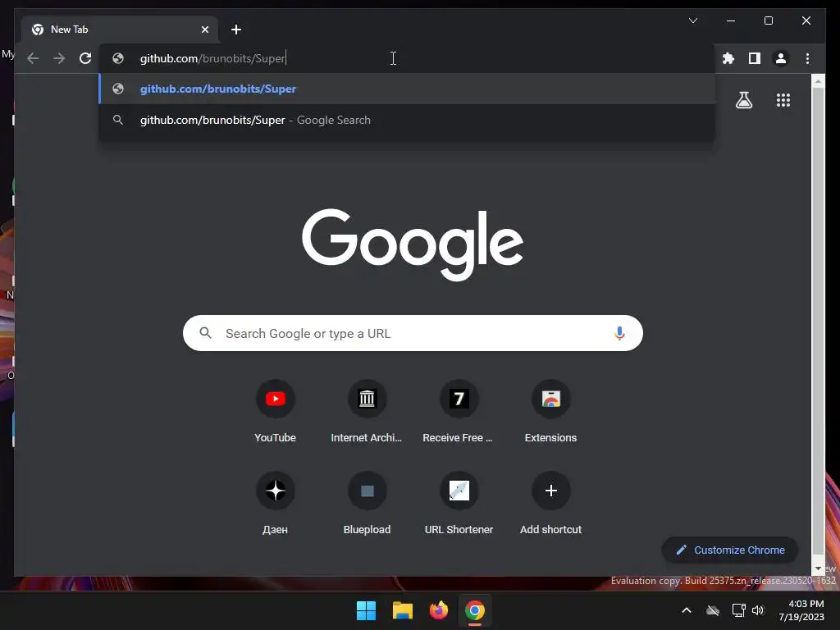Image resolution: width=840 pixels, height=630 pixels.
Task: Open the Extensions shortcut tile
Action: [550, 412]
